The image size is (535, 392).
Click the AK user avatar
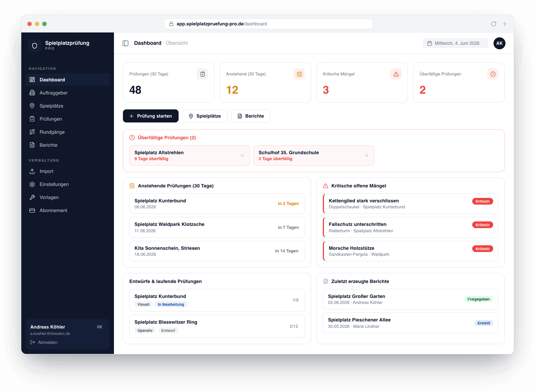tap(500, 43)
